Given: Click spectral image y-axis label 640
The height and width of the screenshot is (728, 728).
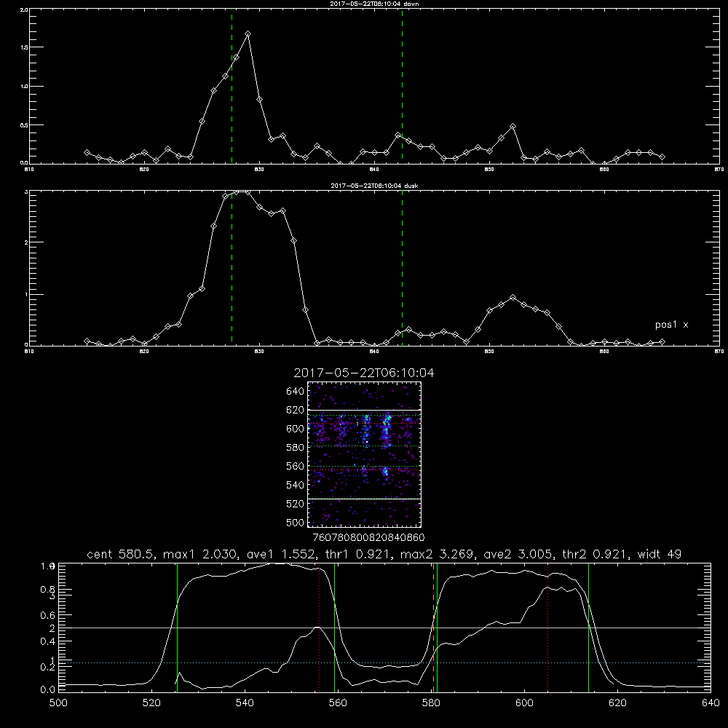Looking at the screenshot, I should (x=295, y=392).
